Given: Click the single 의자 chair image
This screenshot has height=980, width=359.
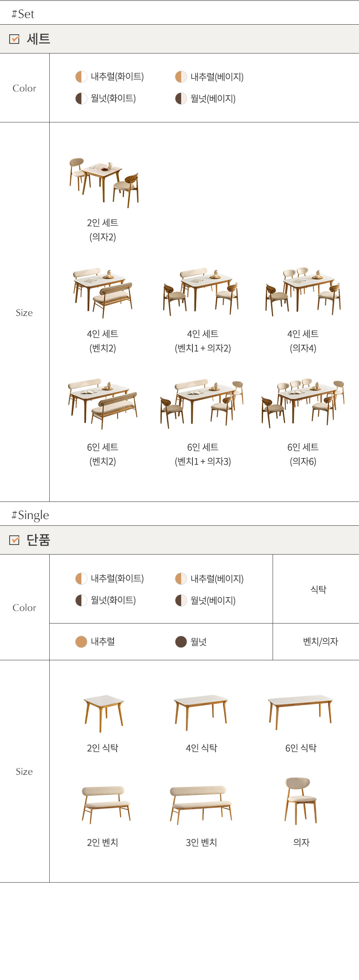Looking at the screenshot, I should coord(301,800).
